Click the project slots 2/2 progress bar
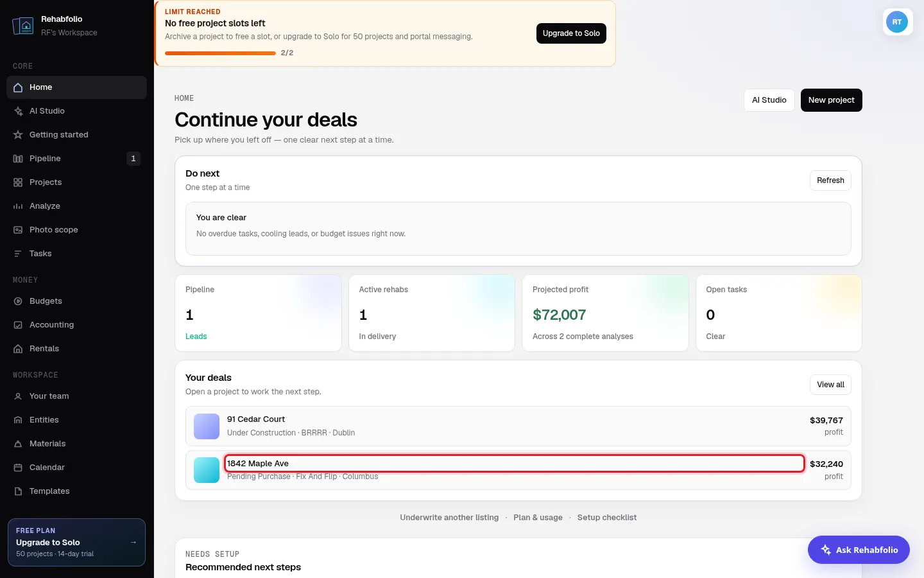This screenshot has height=578, width=924. (x=220, y=53)
